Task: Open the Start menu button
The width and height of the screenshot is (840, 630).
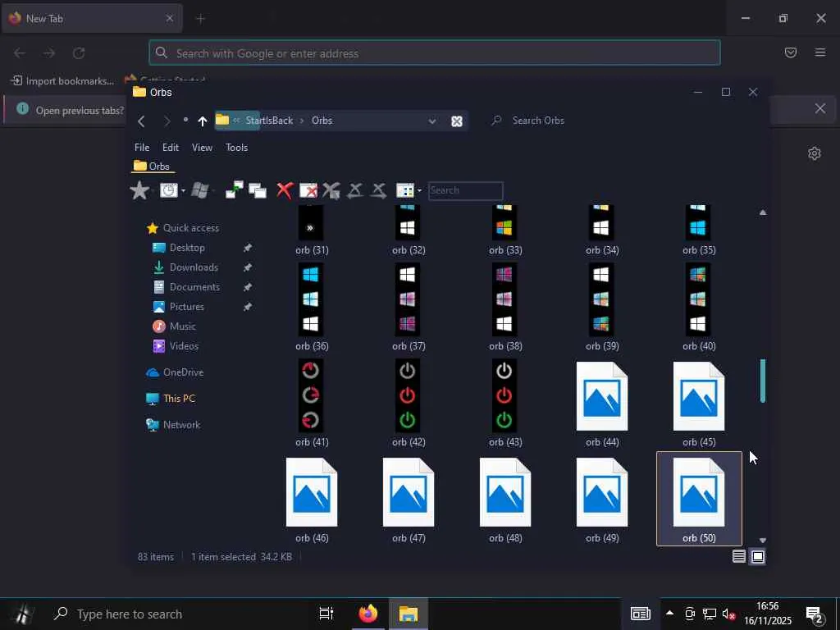Action: 22,614
